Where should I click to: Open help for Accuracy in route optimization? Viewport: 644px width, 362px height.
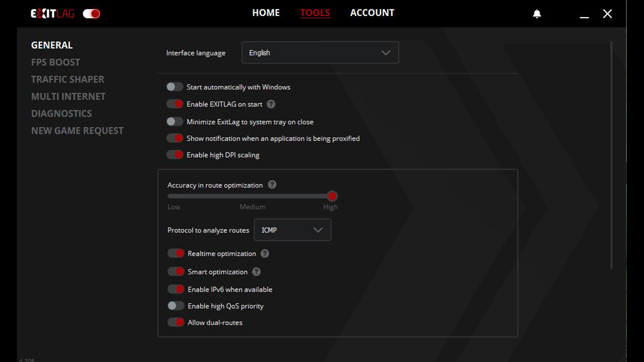[272, 185]
